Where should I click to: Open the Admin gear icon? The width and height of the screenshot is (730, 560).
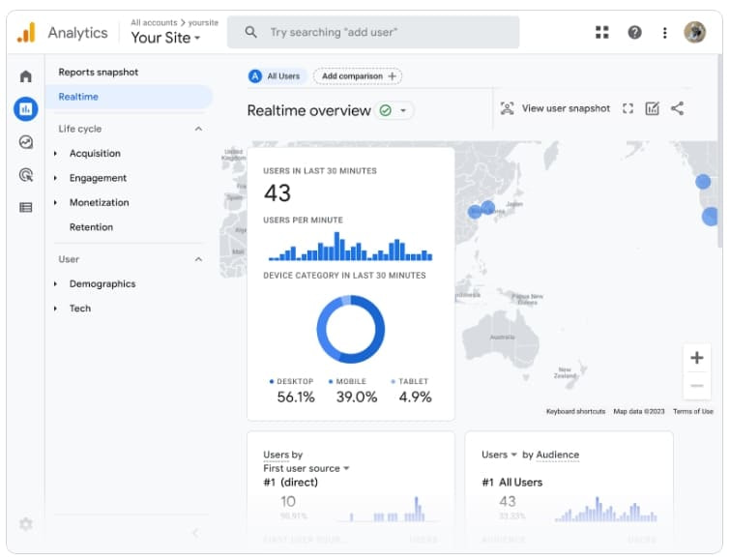coord(25,524)
